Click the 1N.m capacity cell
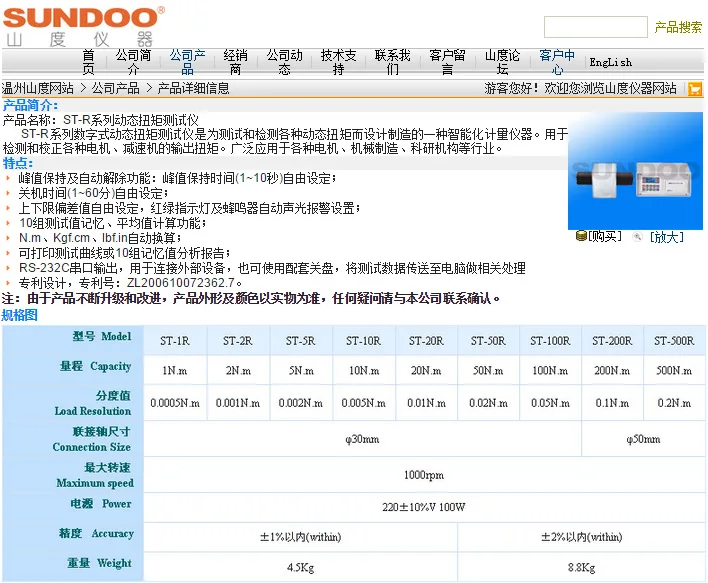 [x=175, y=370]
